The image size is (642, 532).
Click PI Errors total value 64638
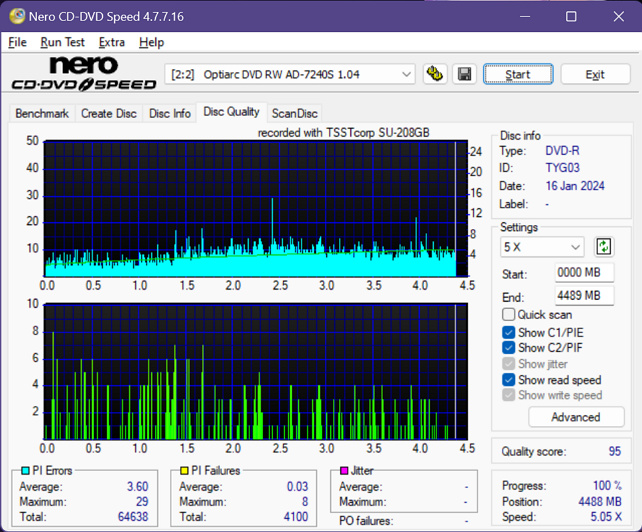coord(133,517)
